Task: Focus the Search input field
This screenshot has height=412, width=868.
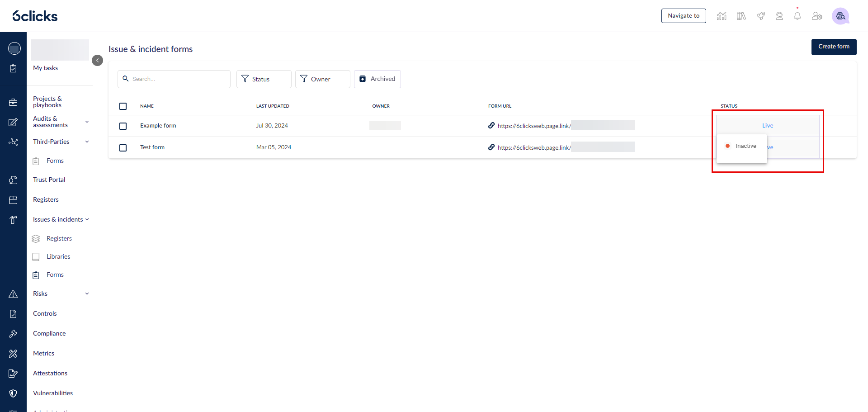Action: click(x=174, y=79)
